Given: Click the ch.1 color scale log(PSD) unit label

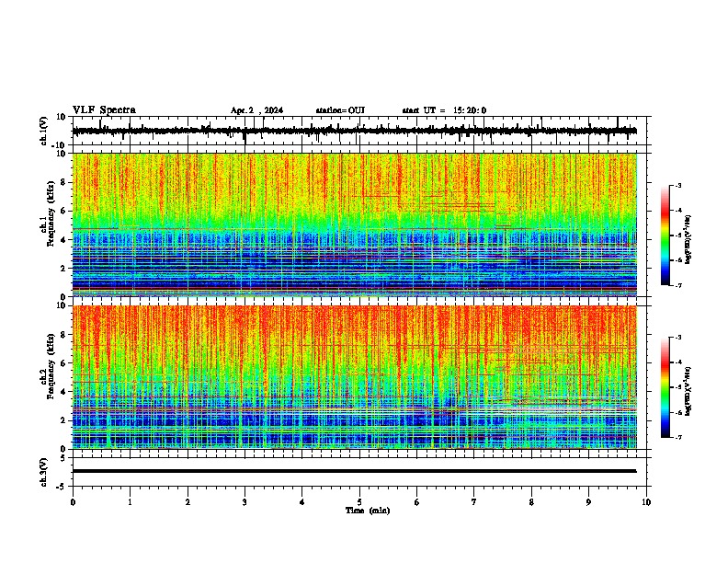Looking at the screenshot, I should click(x=688, y=240).
